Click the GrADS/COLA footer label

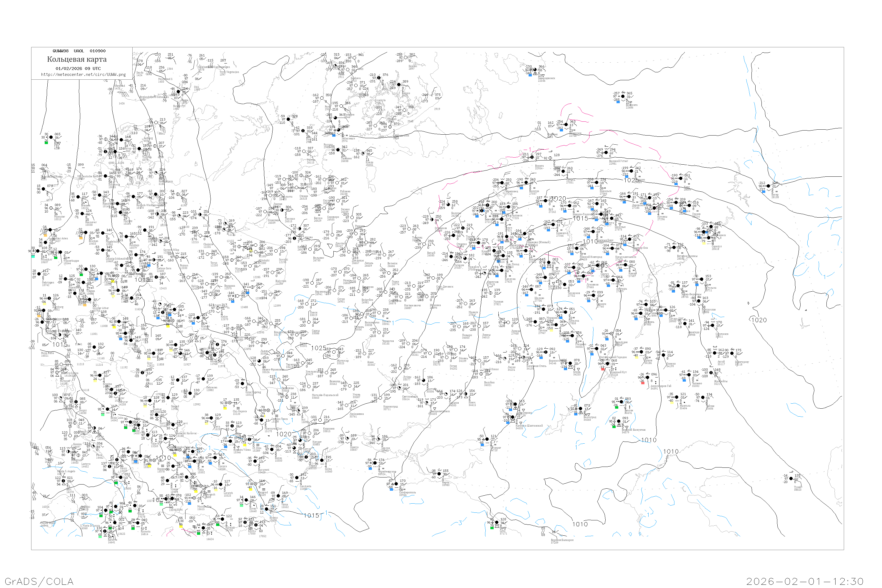point(39,581)
